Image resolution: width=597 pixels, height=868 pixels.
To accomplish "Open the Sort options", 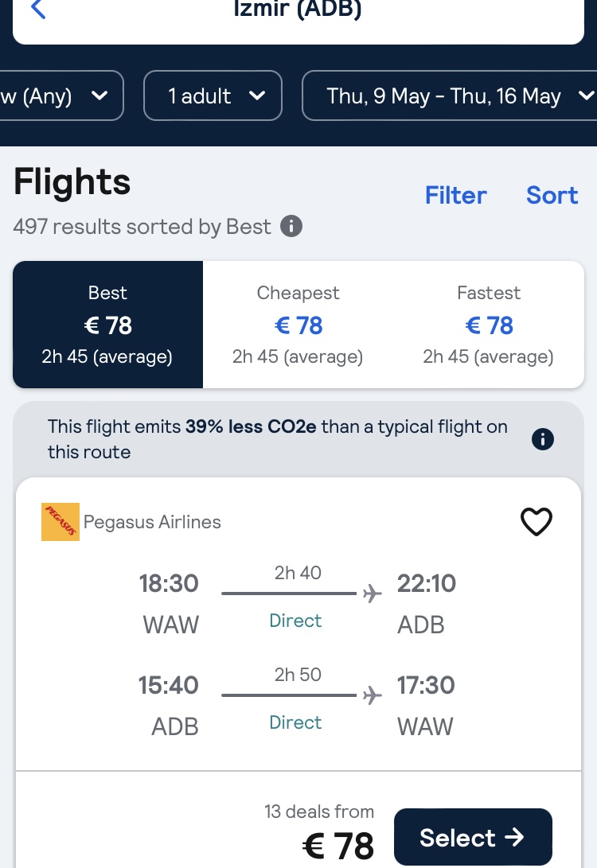I will pos(552,195).
